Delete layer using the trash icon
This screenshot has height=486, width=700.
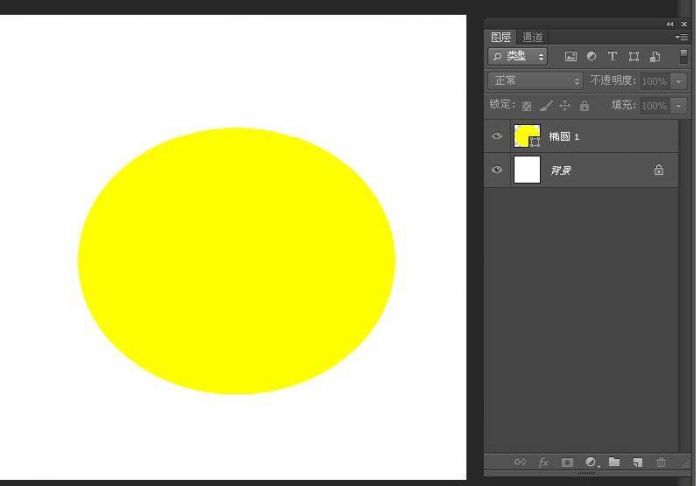660,462
